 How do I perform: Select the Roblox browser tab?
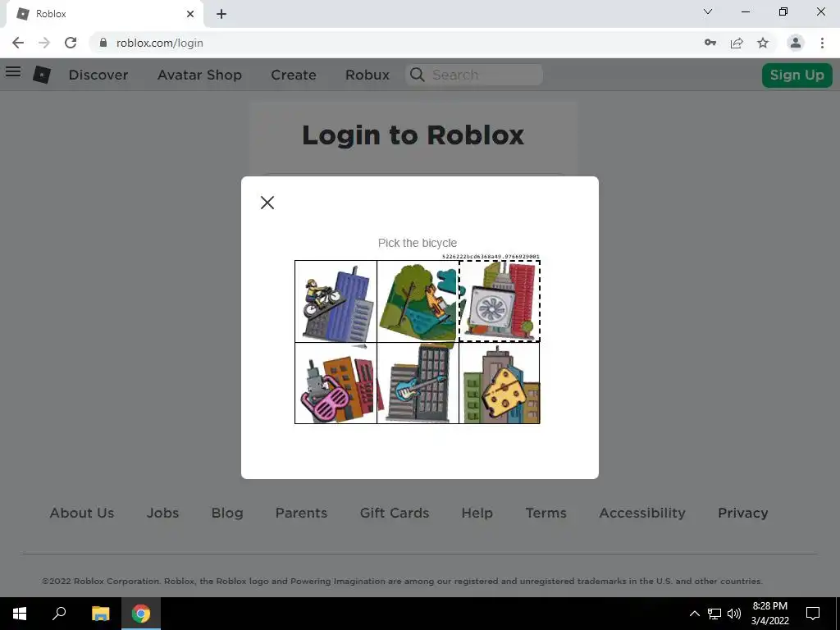pyautogui.click(x=105, y=14)
